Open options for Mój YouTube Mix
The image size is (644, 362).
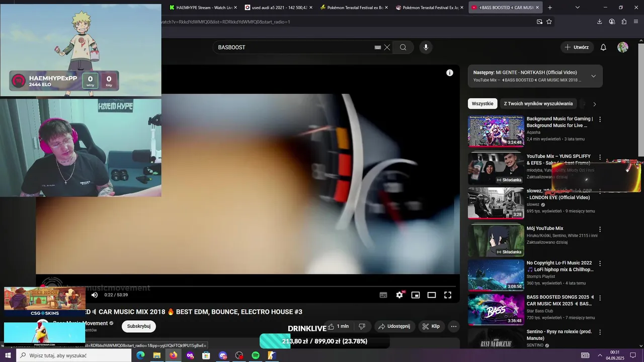pos(599,229)
